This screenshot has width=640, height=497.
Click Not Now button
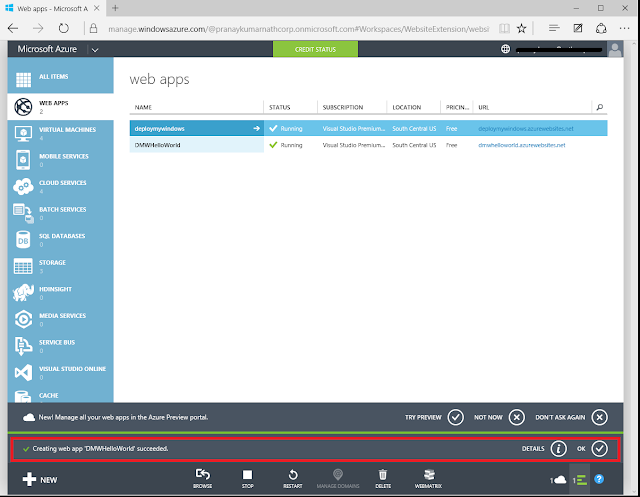[x=517, y=417]
